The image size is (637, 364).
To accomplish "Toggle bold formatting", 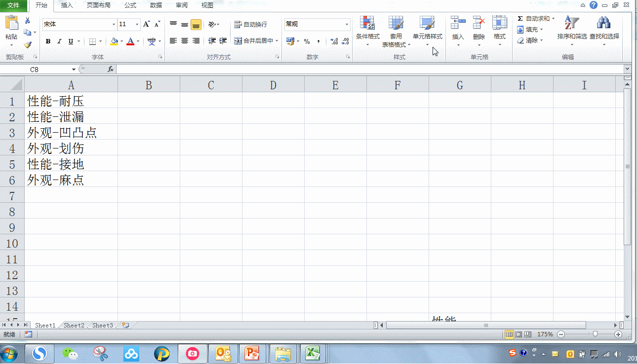I will (48, 41).
